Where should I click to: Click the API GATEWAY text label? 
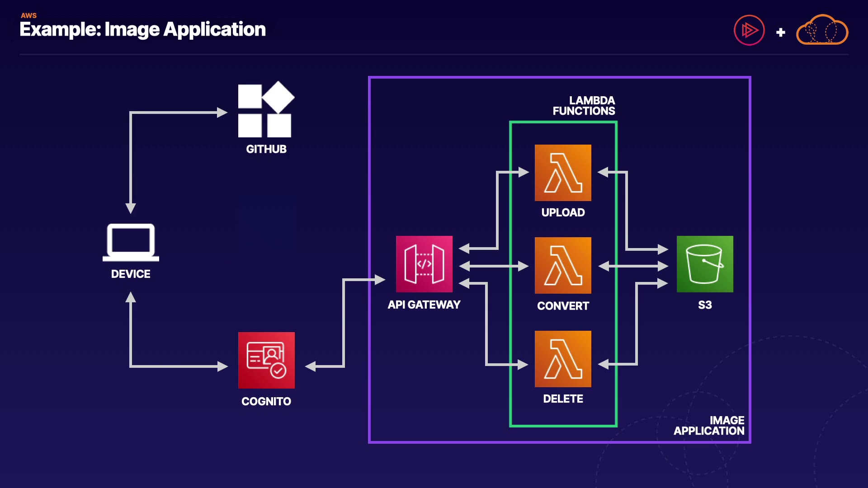point(424,305)
